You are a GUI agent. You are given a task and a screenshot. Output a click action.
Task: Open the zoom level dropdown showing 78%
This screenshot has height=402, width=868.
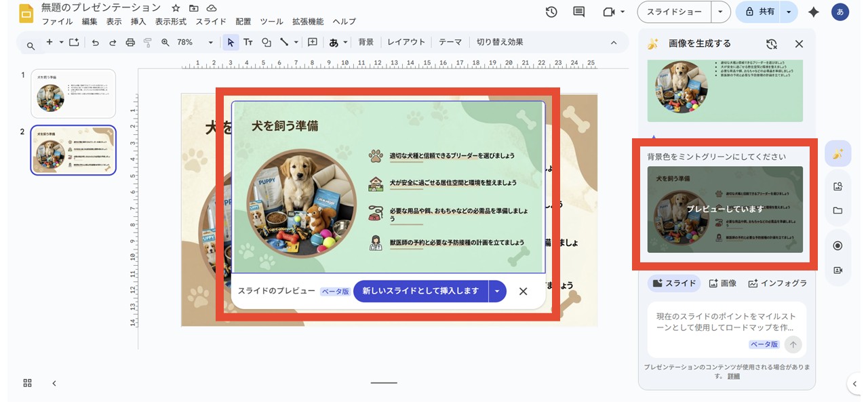click(197, 42)
